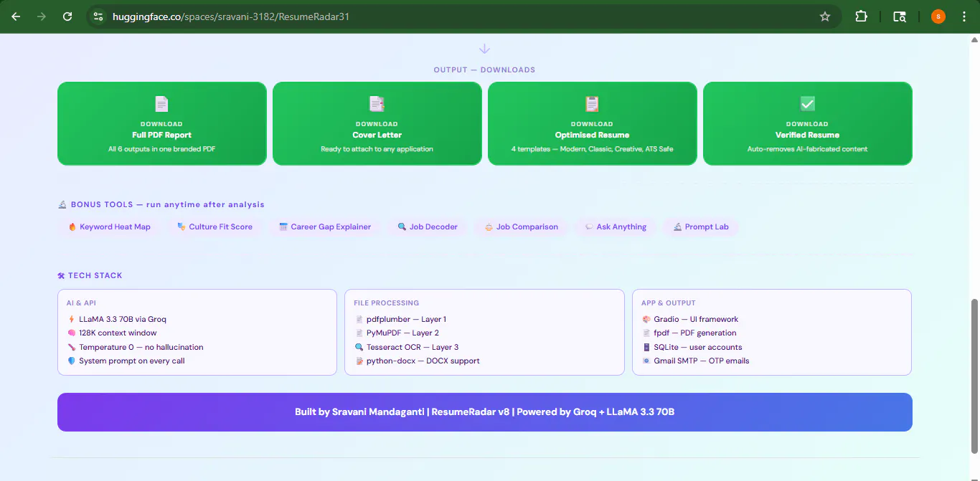
Task: Click the magnifier icon by Tesseract OCR
Action: click(x=359, y=347)
